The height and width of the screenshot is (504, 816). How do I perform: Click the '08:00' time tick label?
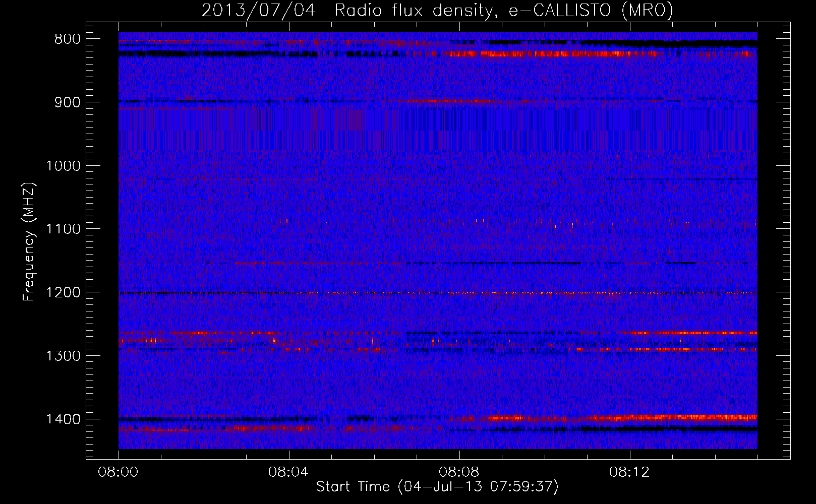119,472
